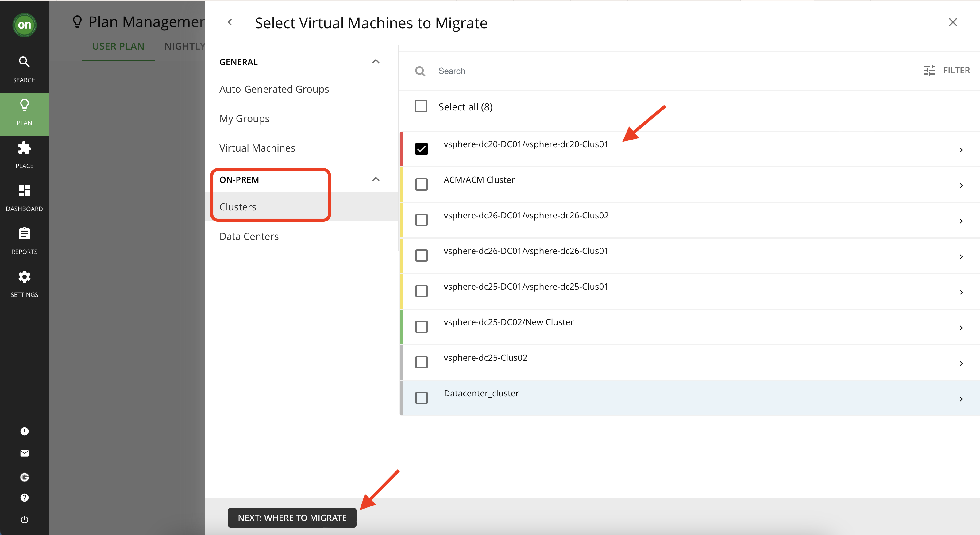980x535 pixels.
Task: Enable Select all 8 checkboxes
Action: [422, 106]
